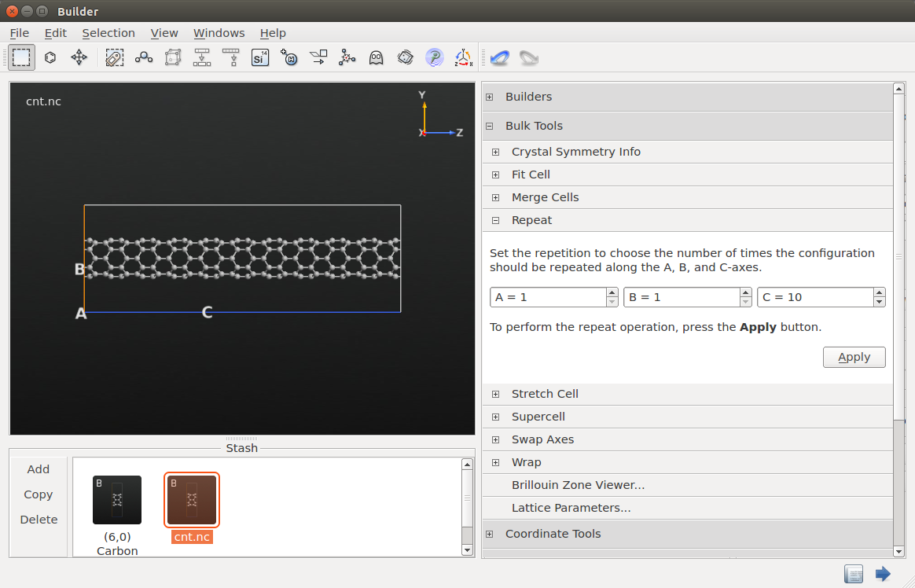Image resolution: width=915 pixels, height=588 pixels.
Task: Click the blue undo arrow
Action: [499, 57]
